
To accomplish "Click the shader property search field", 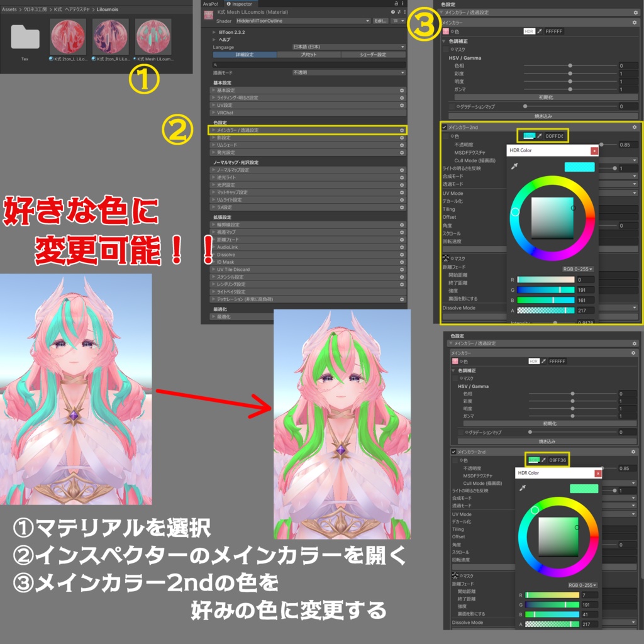I will [309, 65].
